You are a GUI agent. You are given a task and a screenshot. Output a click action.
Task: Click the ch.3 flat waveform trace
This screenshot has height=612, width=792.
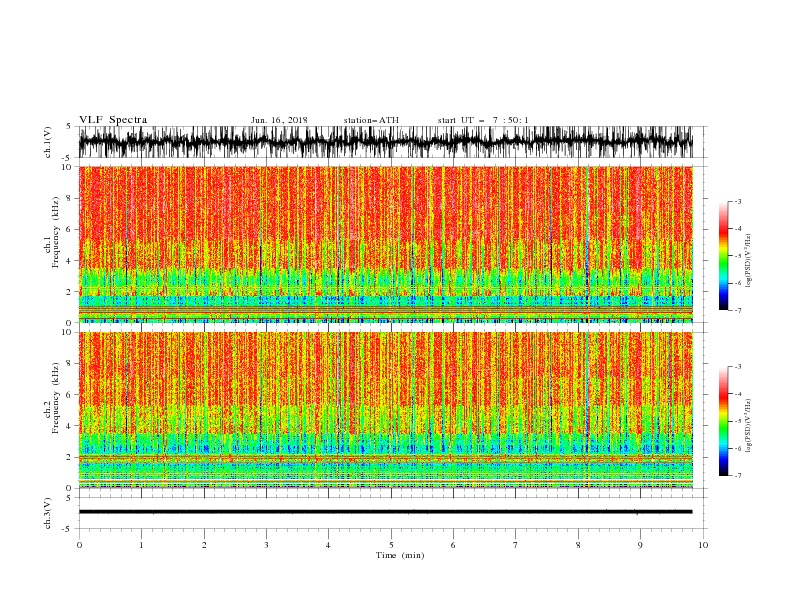click(386, 512)
